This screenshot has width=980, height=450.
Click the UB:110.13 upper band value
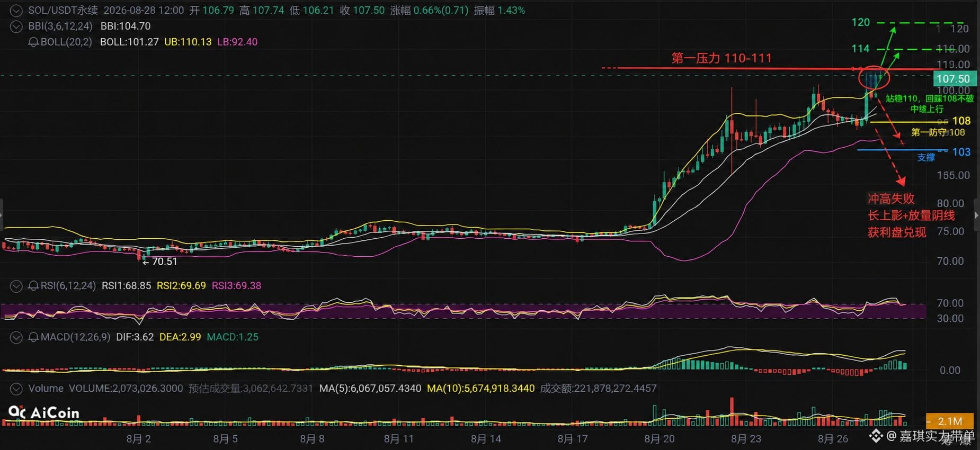pos(188,42)
